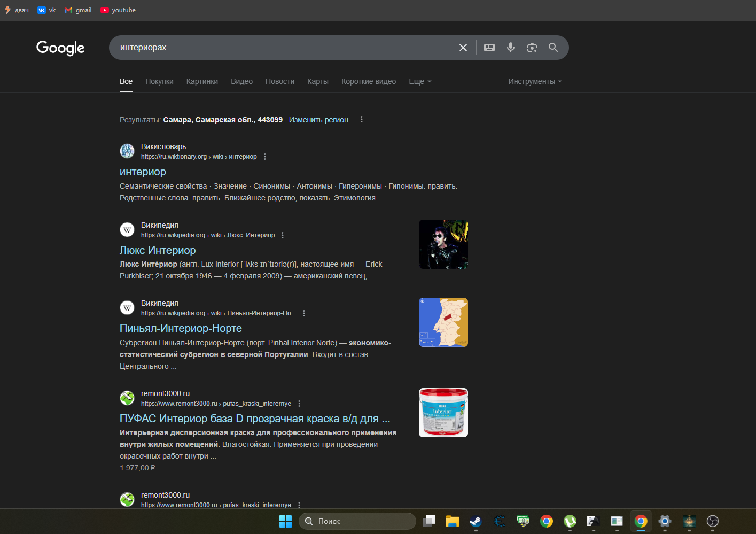
Task: Open the youtube bookmark
Action: pos(118,10)
